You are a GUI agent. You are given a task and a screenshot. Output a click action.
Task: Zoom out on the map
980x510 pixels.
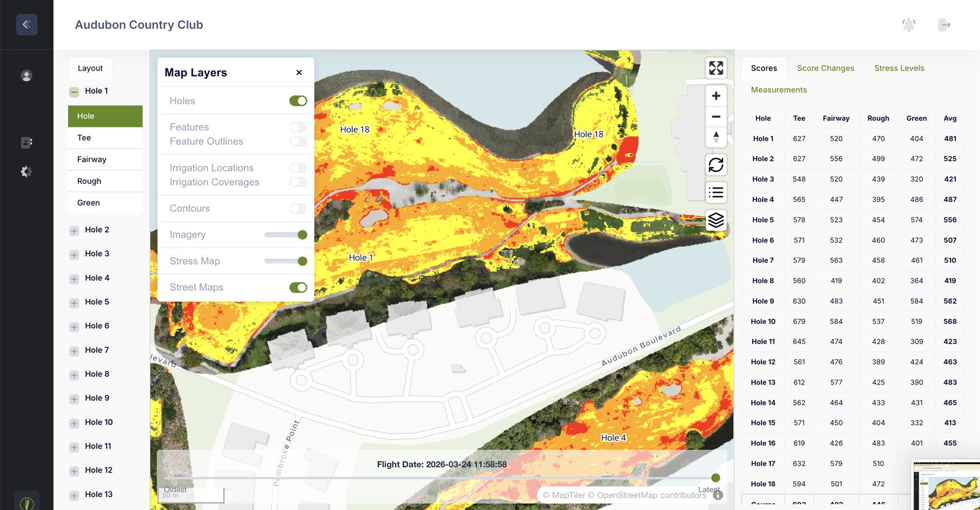[x=716, y=116]
